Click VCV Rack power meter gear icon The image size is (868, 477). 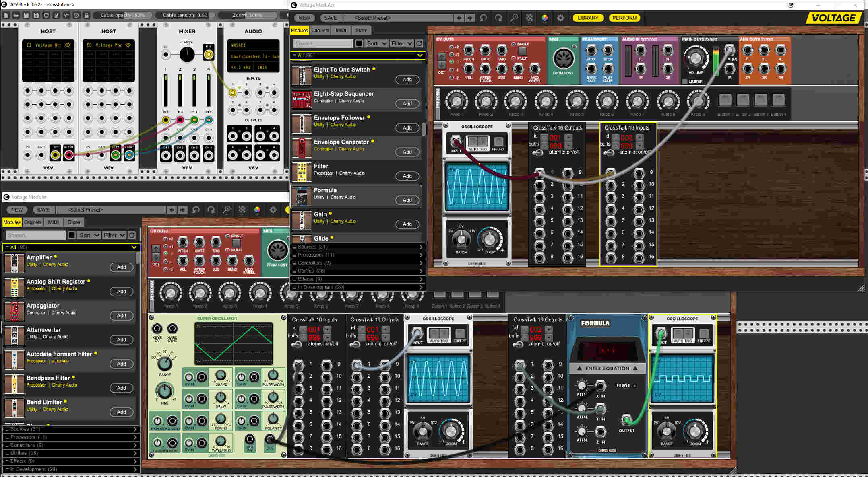[76, 15]
